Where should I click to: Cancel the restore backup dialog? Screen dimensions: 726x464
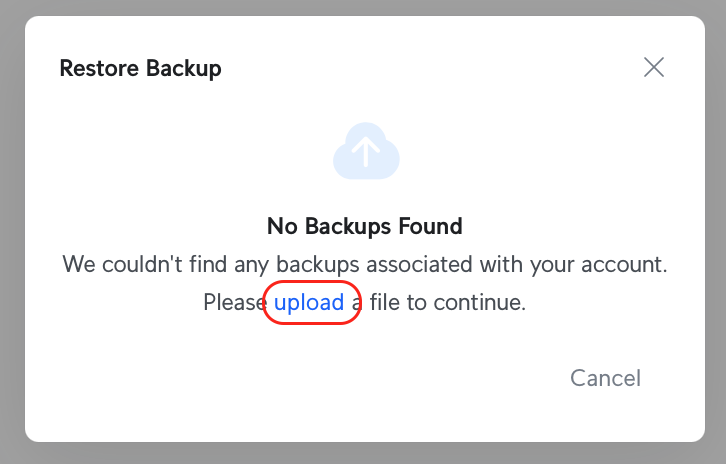click(605, 378)
